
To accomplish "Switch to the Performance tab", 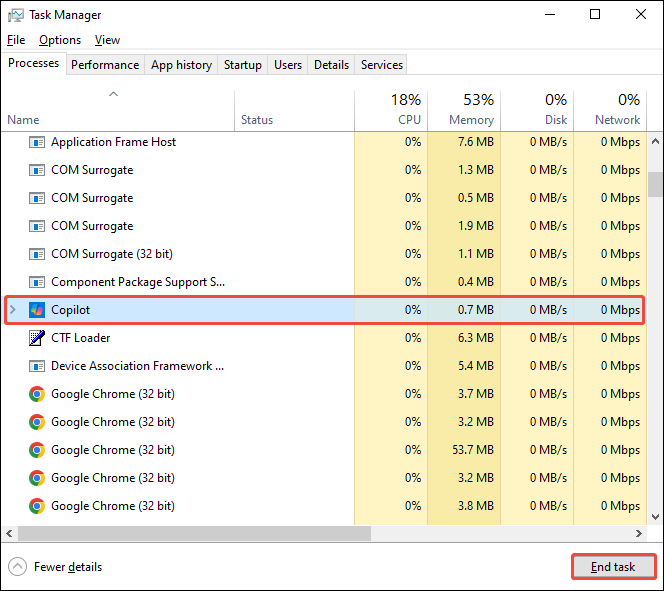I will click(105, 65).
